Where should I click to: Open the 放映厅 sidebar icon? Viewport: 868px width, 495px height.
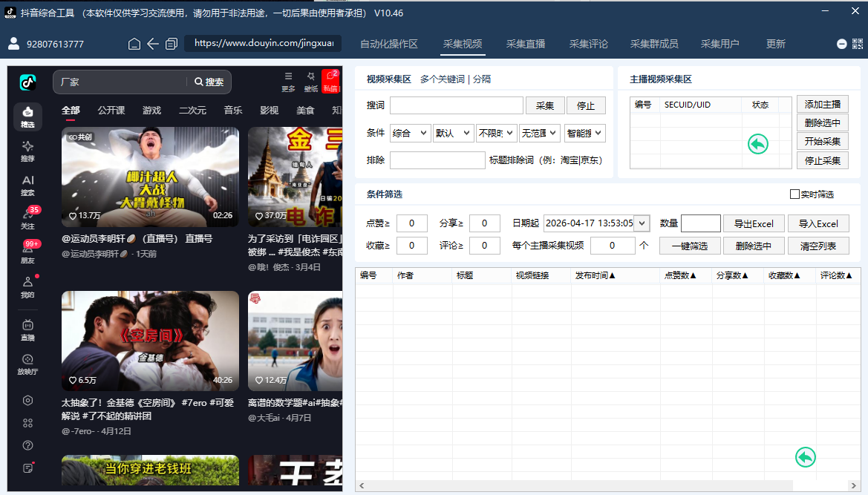(x=27, y=364)
